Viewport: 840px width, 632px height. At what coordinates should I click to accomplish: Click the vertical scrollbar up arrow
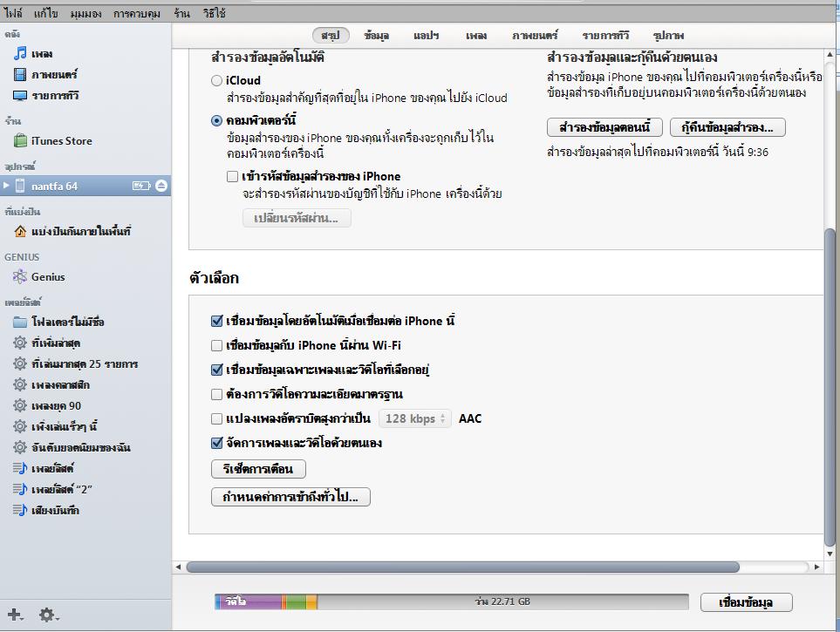click(830, 54)
